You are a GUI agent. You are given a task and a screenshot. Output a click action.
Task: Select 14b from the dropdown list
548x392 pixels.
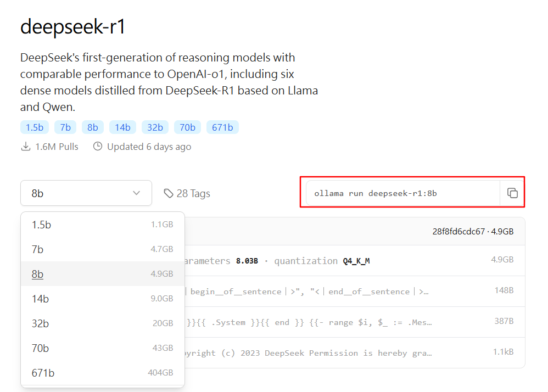coord(102,299)
